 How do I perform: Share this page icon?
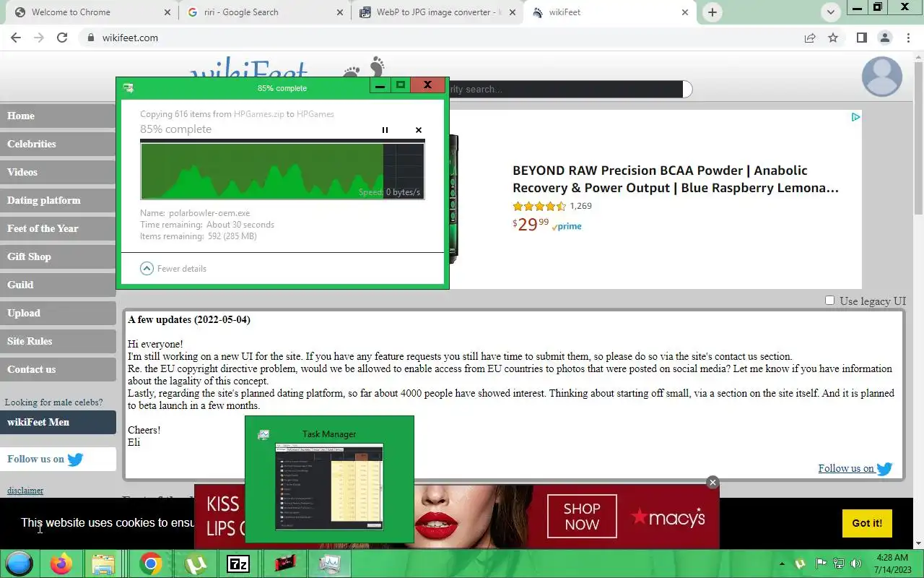pyautogui.click(x=810, y=38)
